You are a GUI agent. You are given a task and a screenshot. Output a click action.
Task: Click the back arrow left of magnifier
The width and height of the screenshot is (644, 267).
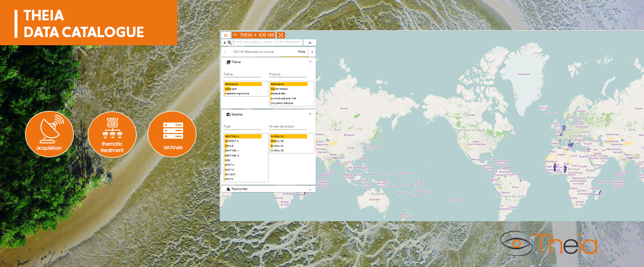225,42
